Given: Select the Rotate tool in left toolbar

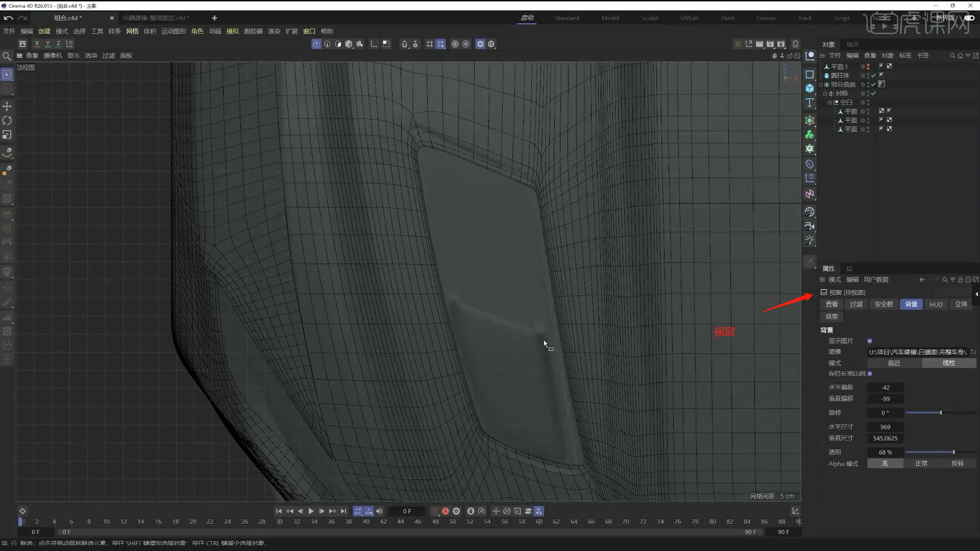Looking at the screenshot, I should pos(7,120).
